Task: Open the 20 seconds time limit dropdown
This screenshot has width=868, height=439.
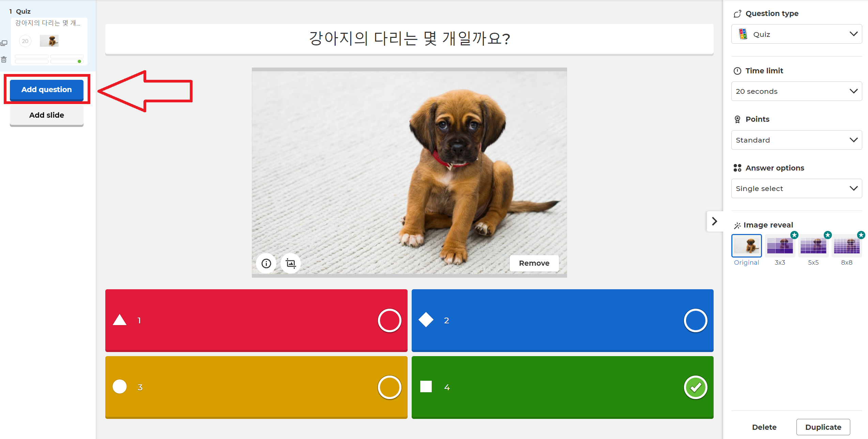Action: [x=796, y=91]
